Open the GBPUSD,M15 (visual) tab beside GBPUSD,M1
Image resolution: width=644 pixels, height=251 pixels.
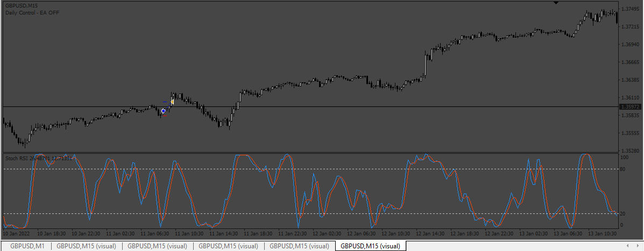click(x=86, y=246)
